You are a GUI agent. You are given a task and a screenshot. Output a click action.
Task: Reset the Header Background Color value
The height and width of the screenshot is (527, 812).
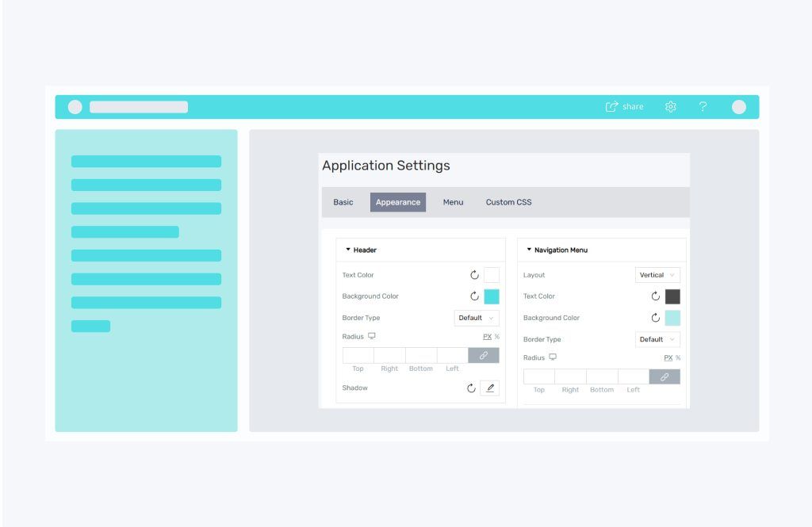[474, 296]
